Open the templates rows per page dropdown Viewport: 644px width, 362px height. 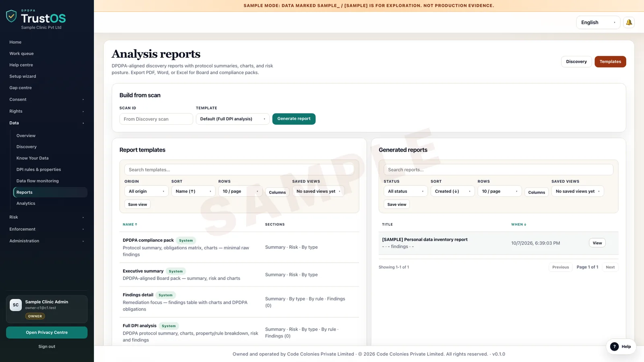(240, 191)
